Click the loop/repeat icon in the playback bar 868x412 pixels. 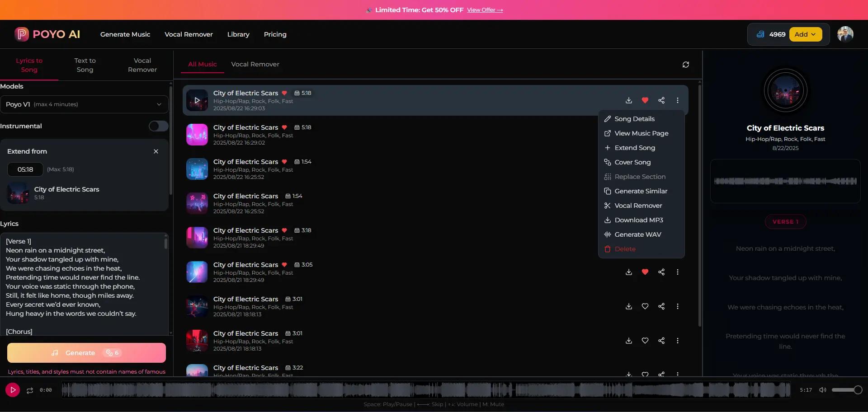point(29,390)
